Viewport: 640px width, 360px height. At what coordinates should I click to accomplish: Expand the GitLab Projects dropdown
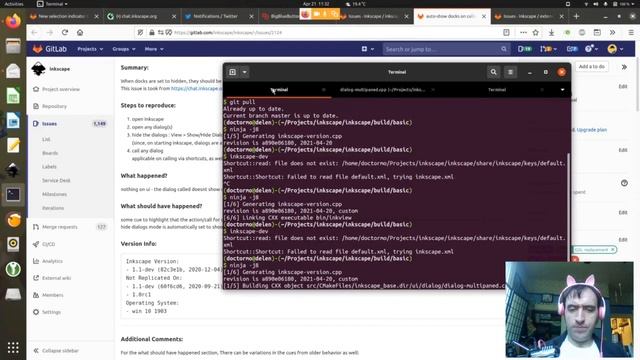point(90,49)
